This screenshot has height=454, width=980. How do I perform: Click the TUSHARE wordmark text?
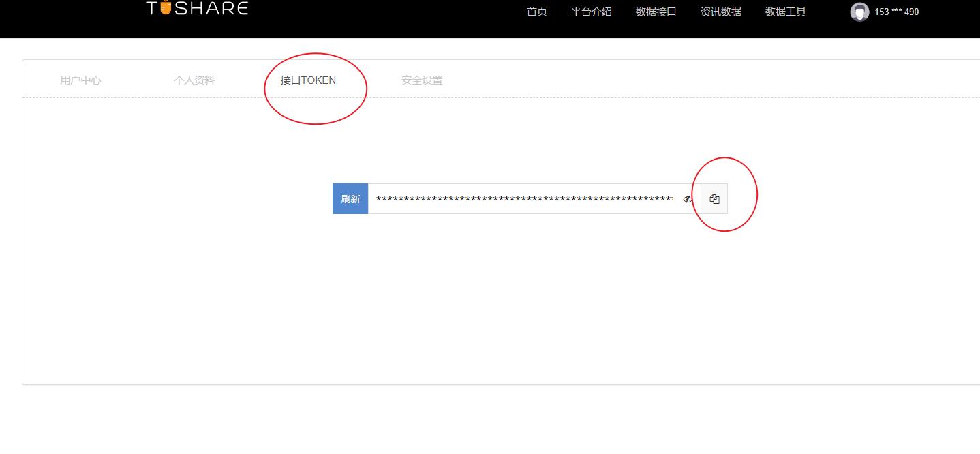click(x=204, y=9)
